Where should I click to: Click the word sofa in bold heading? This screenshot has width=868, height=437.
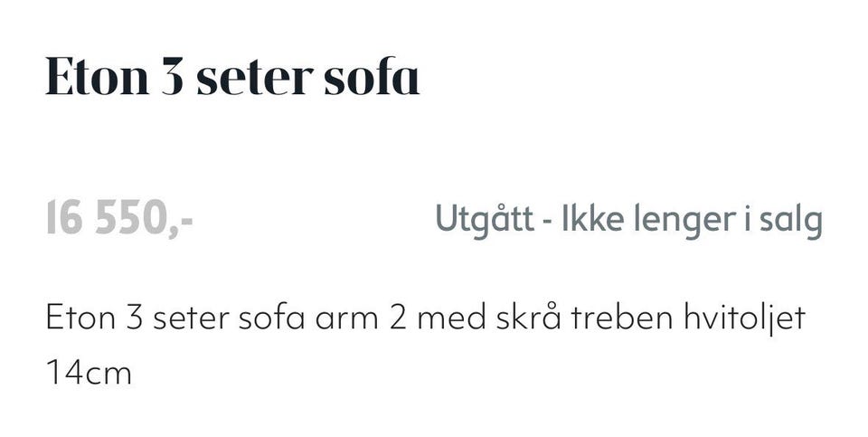[x=371, y=76]
